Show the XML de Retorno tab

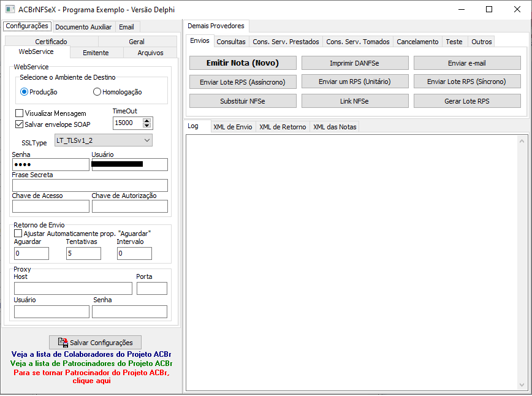(283, 126)
